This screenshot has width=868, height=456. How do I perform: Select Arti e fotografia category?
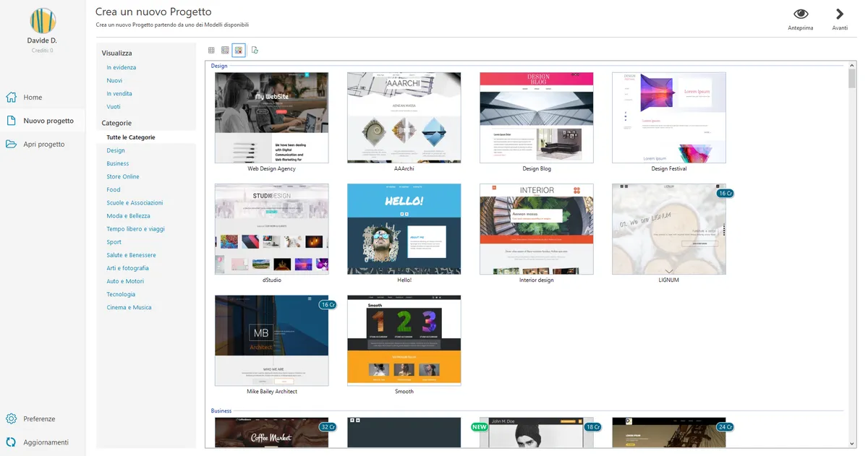coord(128,267)
